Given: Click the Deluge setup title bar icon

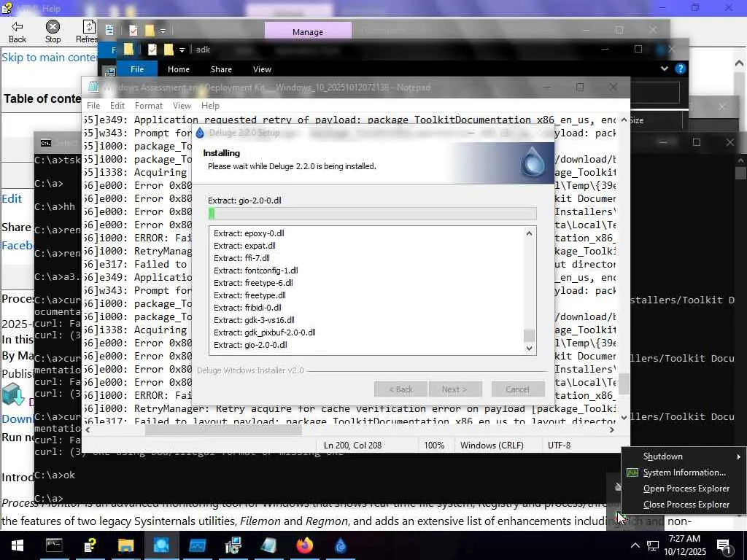Looking at the screenshot, I should [200, 133].
